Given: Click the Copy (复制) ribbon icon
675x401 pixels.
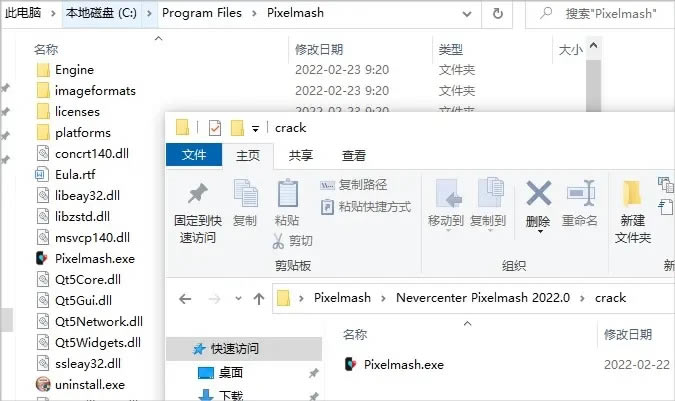Looking at the screenshot, I should point(245,193).
